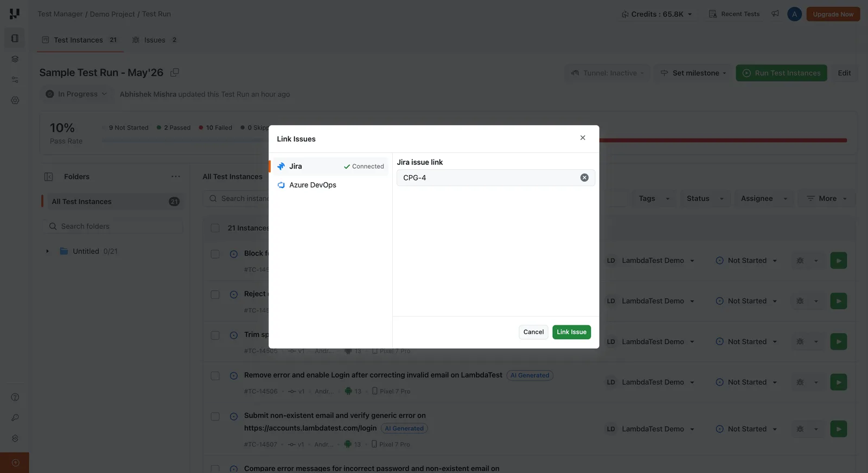Open first row Not Started status dropdown
The height and width of the screenshot is (473, 868).
pyautogui.click(x=746, y=261)
